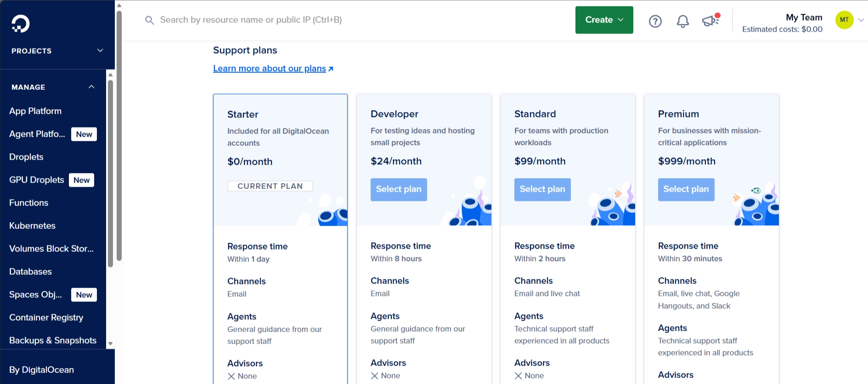Click the Email and live chat text
The width and height of the screenshot is (868, 384).
pos(547,294)
